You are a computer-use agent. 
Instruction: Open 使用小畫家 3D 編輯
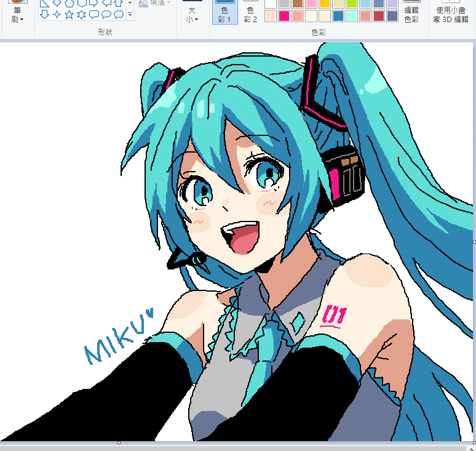pos(451,12)
